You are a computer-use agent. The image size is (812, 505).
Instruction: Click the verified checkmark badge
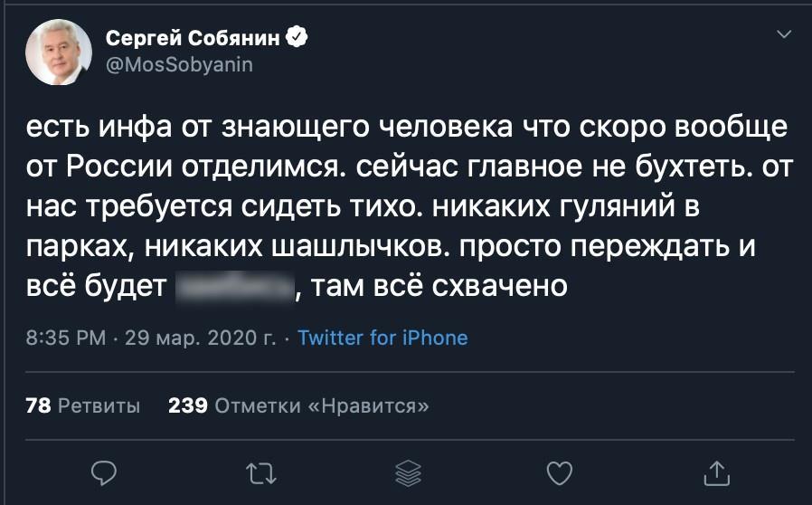(x=297, y=39)
